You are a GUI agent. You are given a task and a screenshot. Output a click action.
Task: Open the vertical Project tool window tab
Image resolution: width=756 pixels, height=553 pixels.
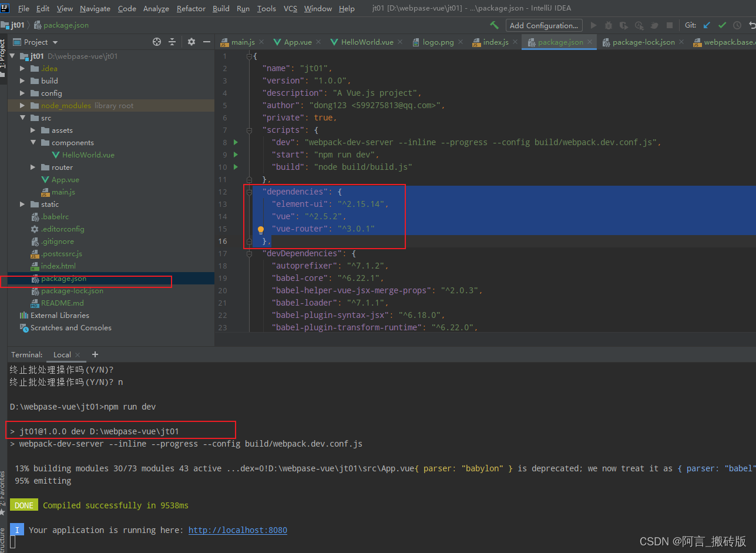(x=3, y=56)
